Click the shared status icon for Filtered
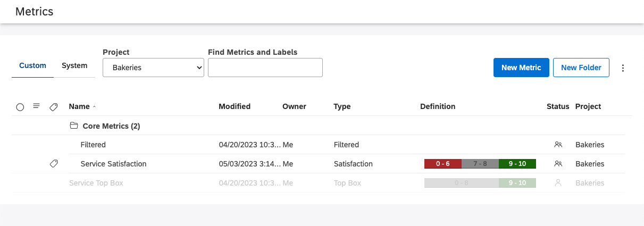 558,145
